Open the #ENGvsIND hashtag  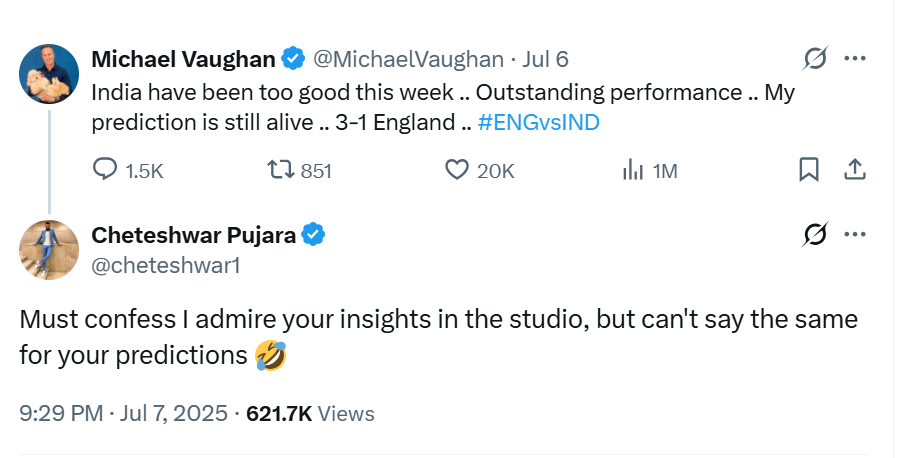[541, 122]
